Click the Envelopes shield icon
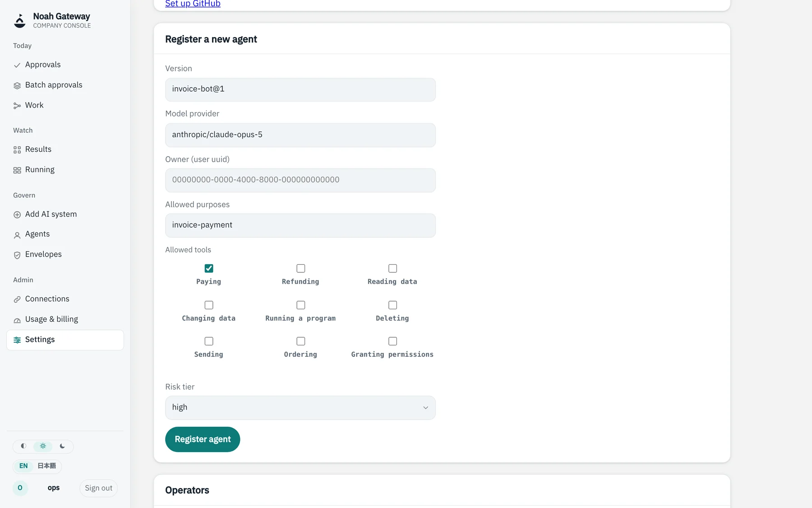 point(17,255)
